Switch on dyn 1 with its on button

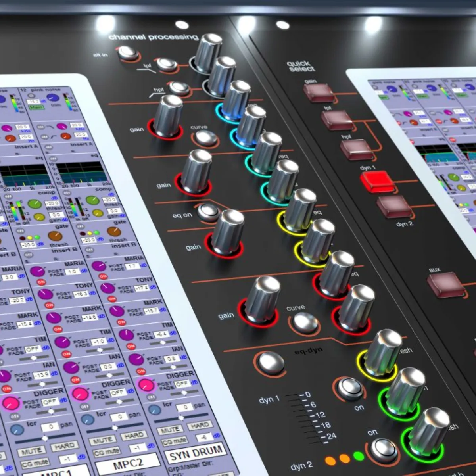click(x=350, y=389)
